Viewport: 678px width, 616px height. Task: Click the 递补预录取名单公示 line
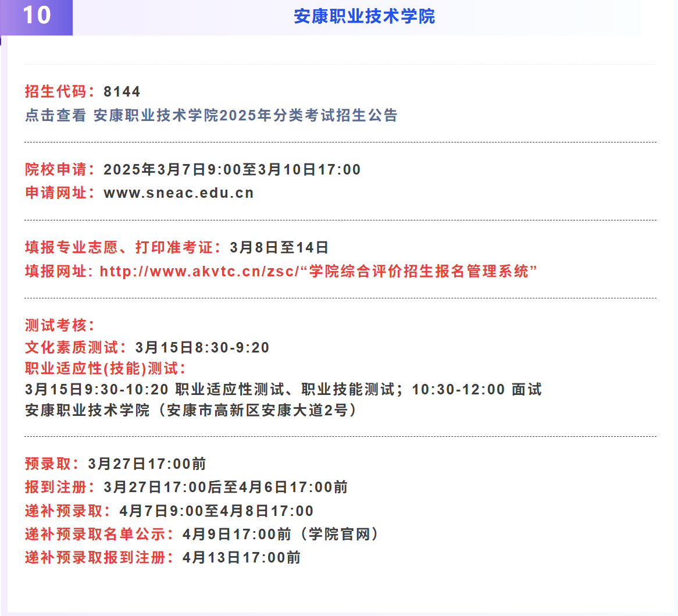[x=202, y=534]
